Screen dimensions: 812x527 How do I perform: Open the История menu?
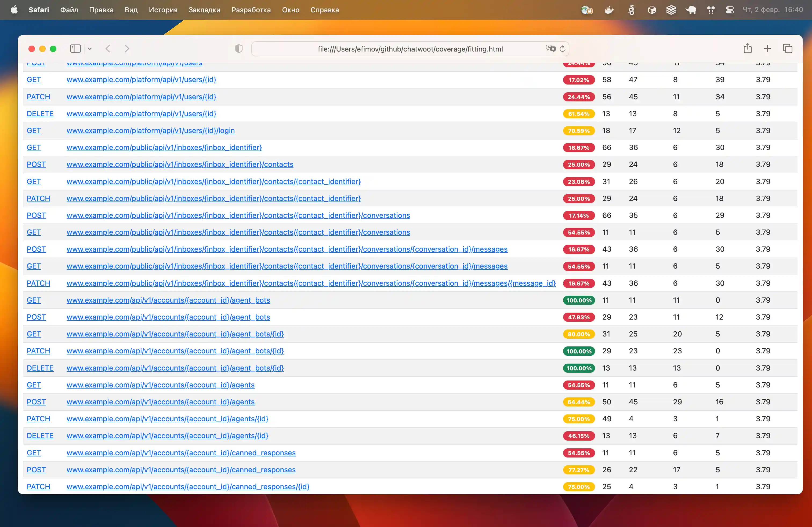point(163,10)
